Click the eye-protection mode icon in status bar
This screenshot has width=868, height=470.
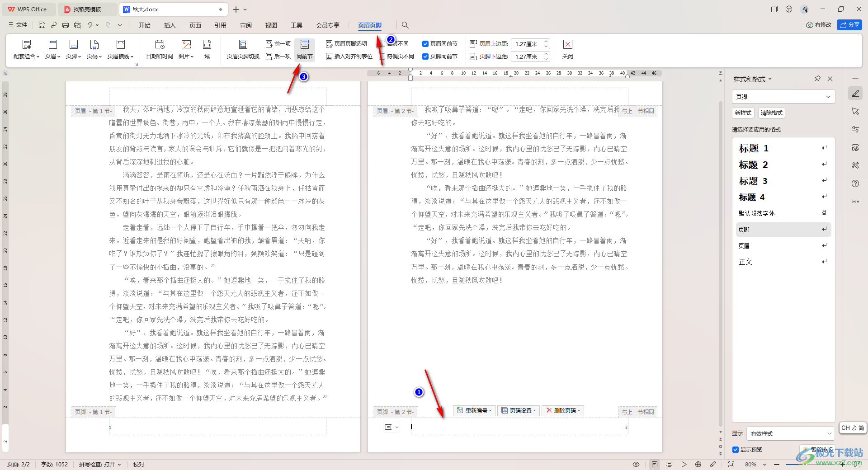coord(636,465)
